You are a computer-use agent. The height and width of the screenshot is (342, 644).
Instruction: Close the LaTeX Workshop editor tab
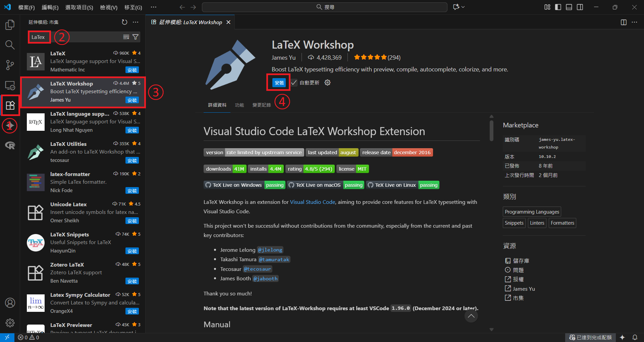point(228,22)
